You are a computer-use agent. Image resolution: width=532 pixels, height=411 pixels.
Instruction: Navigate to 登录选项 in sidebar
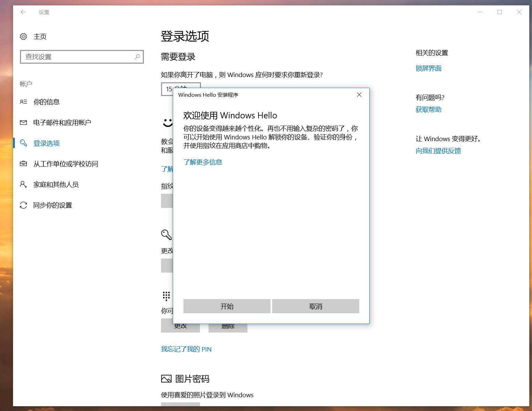46,143
